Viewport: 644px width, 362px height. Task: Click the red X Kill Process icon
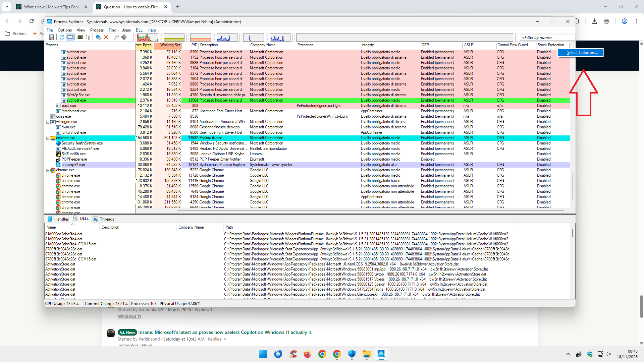pyautogui.click(x=106, y=37)
